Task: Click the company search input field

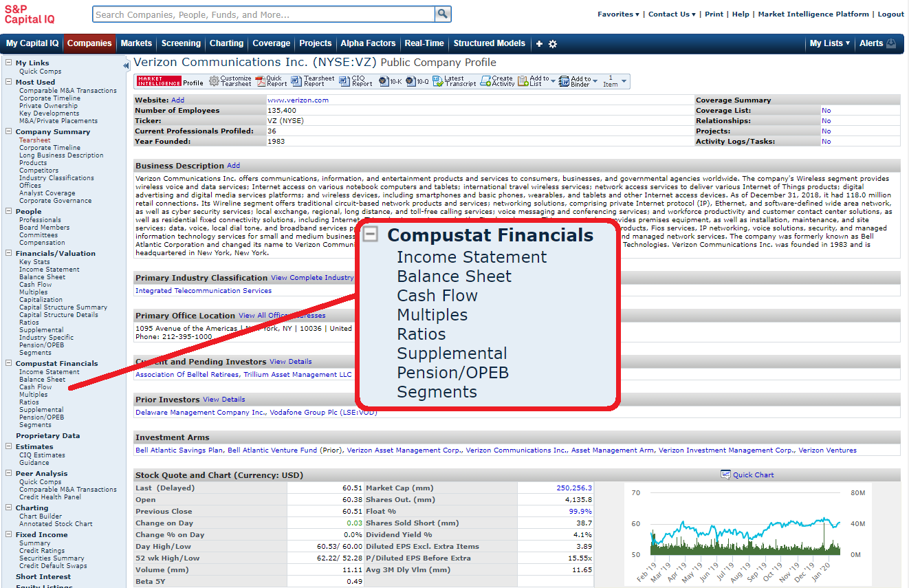Action: (x=264, y=14)
